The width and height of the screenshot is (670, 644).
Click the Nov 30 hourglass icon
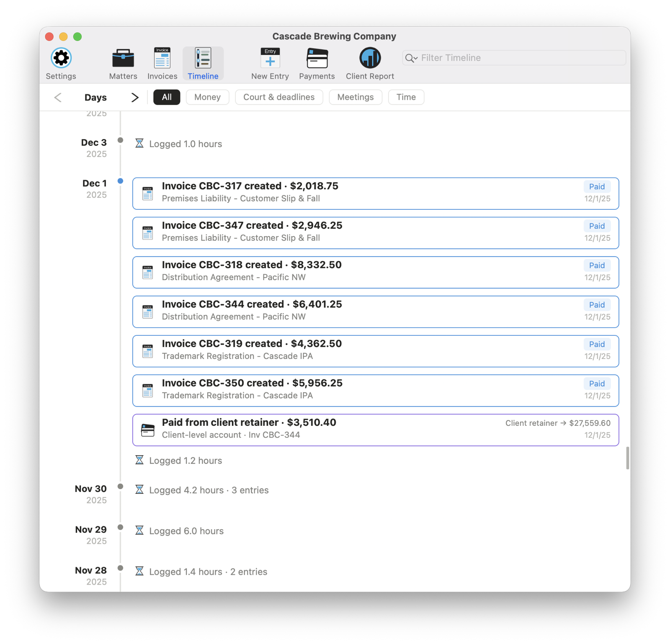(139, 489)
